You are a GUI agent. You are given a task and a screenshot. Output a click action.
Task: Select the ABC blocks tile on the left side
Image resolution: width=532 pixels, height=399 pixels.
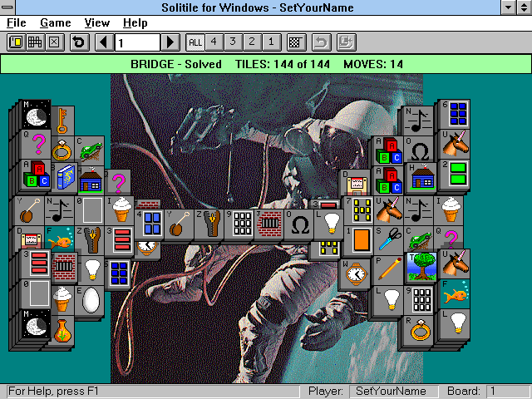coord(36,175)
